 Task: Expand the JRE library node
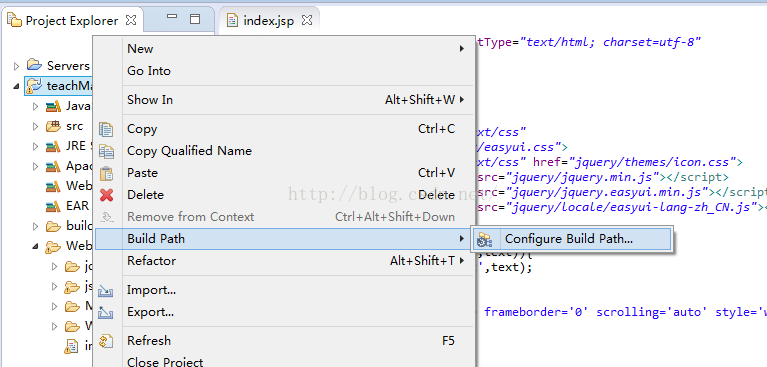coord(35,146)
